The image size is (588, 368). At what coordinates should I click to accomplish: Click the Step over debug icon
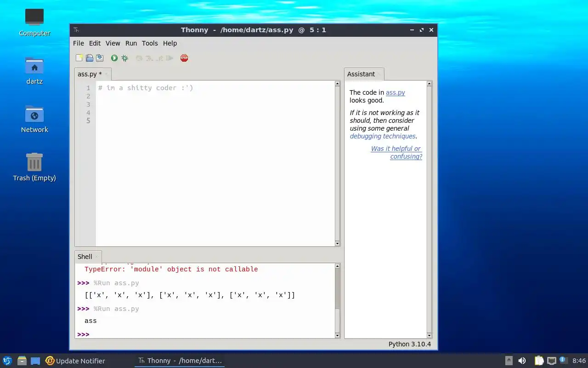click(139, 58)
